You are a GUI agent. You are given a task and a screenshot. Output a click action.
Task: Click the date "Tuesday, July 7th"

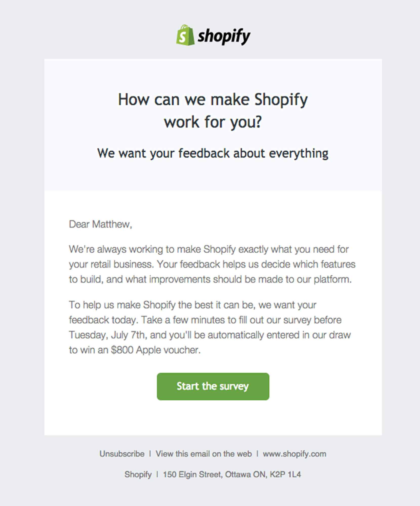tap(107, 335)
